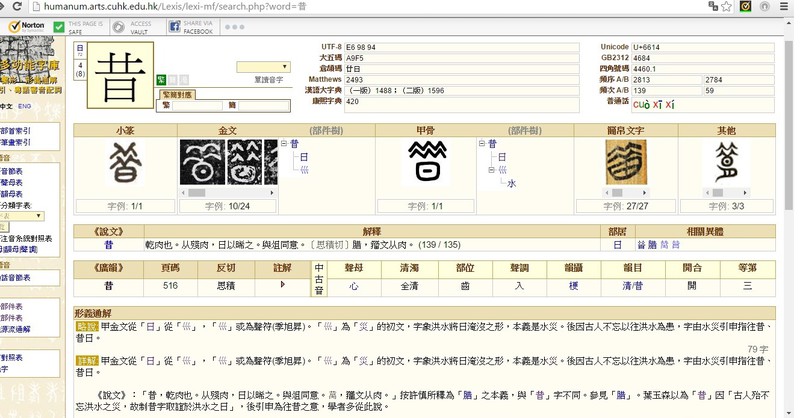This screenshot has height=418, width=800.
Task: Collapse the 昔 node in 金文 component tree
Action: pyautogui.click(x=284, y=144)
